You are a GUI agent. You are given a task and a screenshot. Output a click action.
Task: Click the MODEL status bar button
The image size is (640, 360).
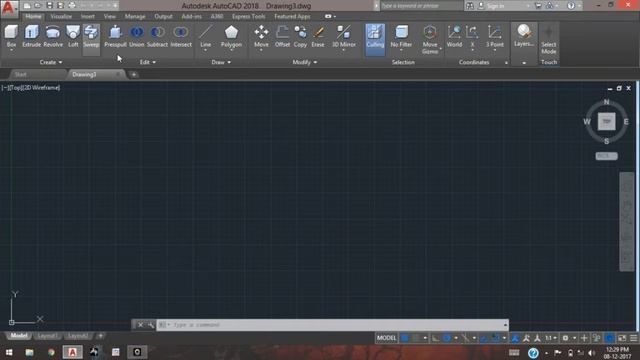(386, 338)
